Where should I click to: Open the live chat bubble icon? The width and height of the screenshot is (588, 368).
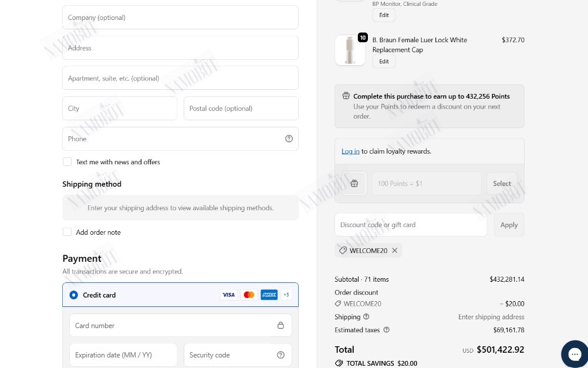pyautogui.click(x=574, y=354)
